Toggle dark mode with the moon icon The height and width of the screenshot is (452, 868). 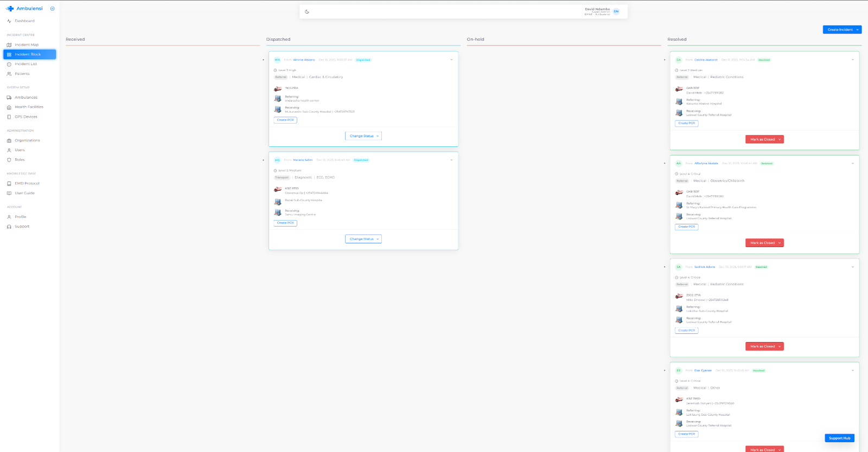tap(307, 11)
